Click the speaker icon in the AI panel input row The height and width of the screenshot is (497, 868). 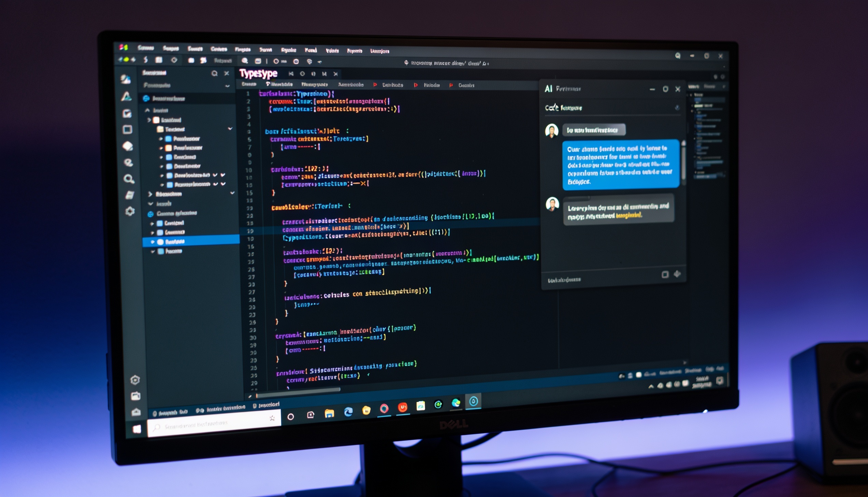tap(677, 274)
